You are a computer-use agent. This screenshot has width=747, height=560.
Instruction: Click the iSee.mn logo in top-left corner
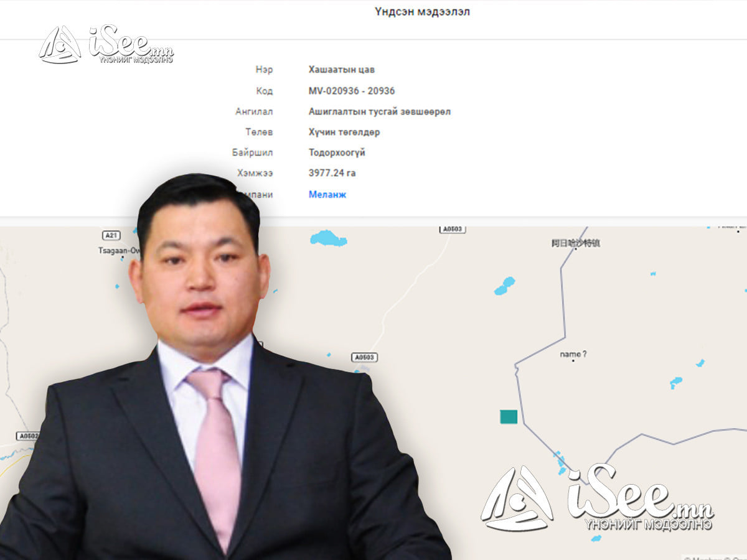106,45
